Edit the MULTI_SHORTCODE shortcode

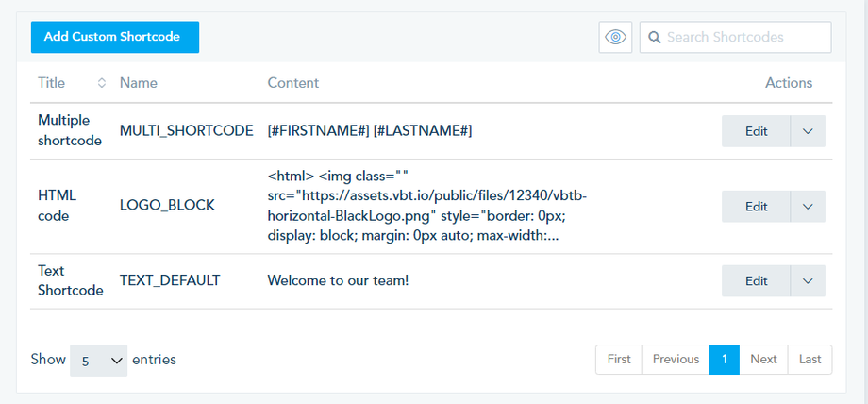coord(756,131)
